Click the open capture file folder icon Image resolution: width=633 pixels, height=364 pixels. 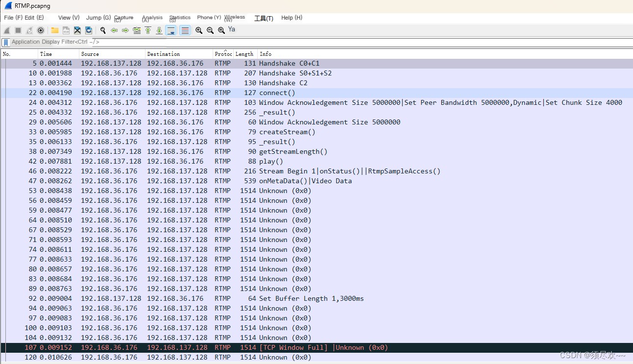55,30
